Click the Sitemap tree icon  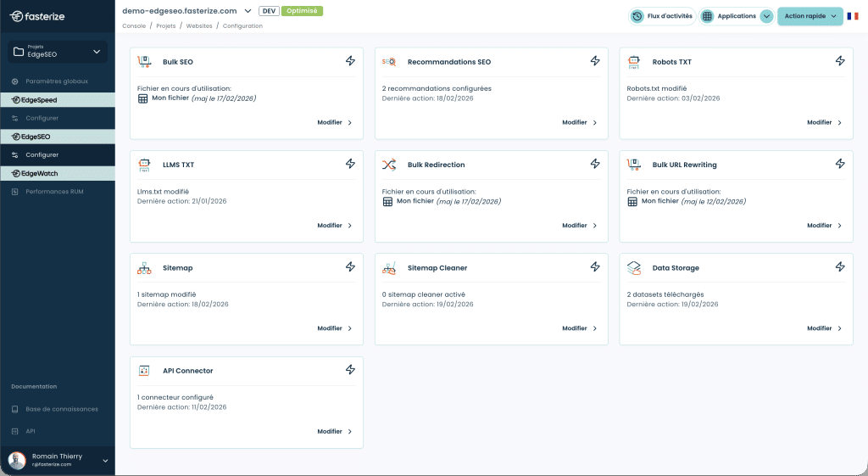pos(144,268)
